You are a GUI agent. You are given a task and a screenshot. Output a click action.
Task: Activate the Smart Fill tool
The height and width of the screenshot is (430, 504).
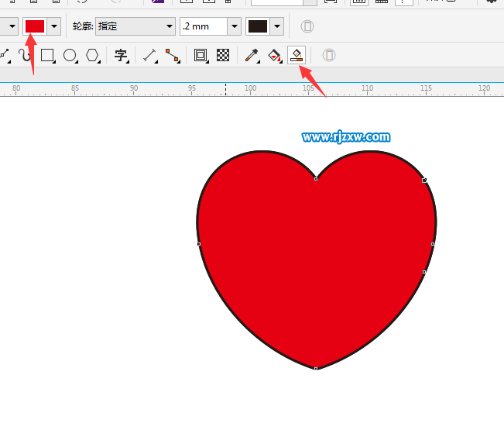(x=297, y=55)
